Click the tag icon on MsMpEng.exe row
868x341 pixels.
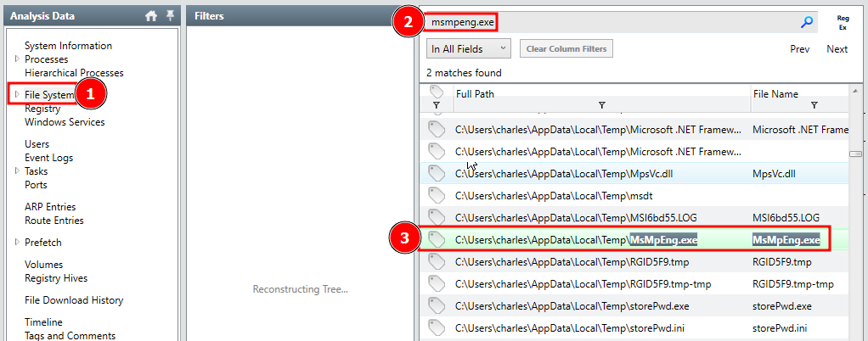point(437,240)
